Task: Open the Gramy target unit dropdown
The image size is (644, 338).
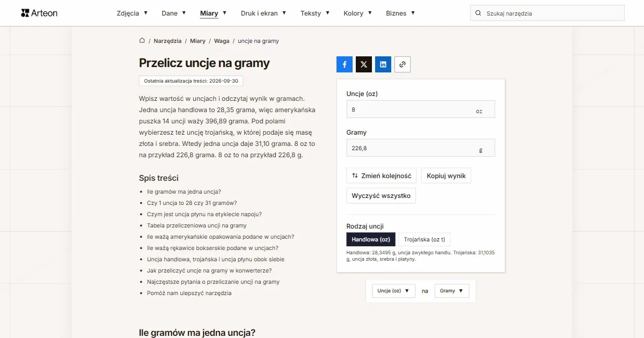Action: [x=452, y=291]
